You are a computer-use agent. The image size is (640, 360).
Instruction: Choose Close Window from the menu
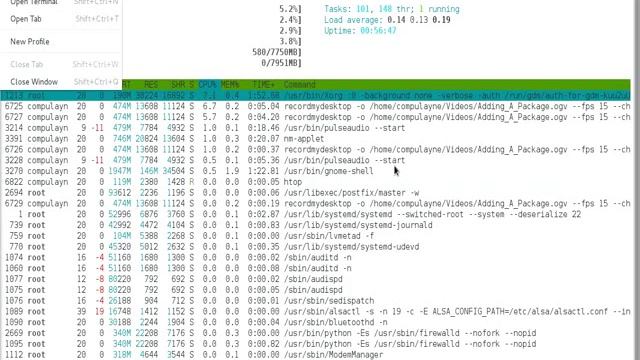(61, 82)
